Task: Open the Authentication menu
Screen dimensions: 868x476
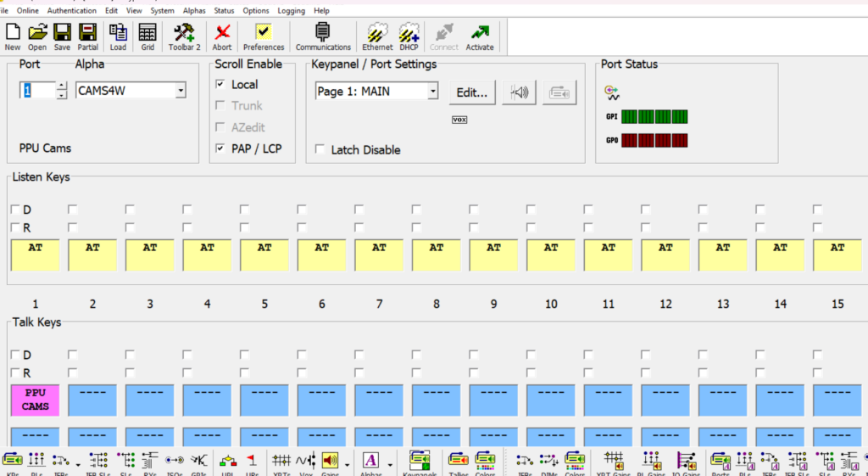Action: pos(72,10)
